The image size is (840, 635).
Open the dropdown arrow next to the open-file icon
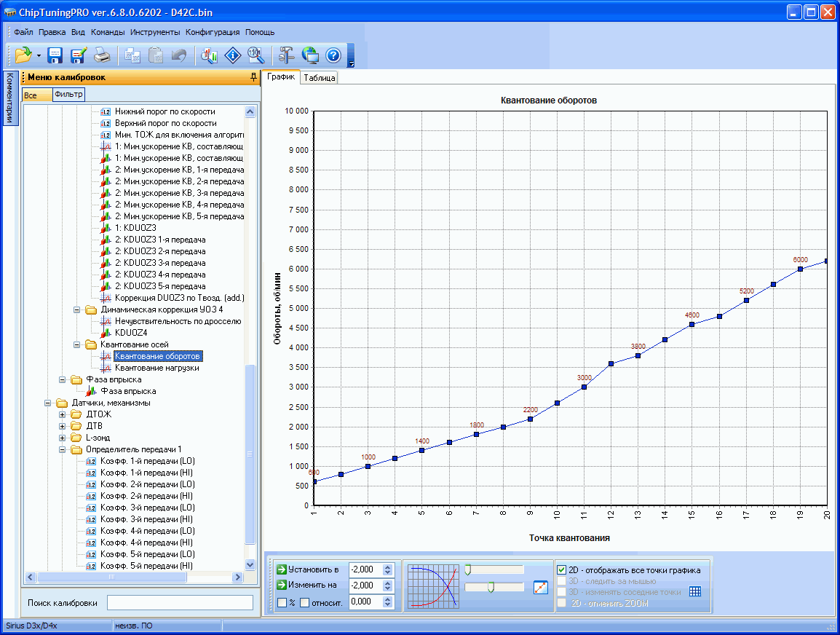click(39, 56)
